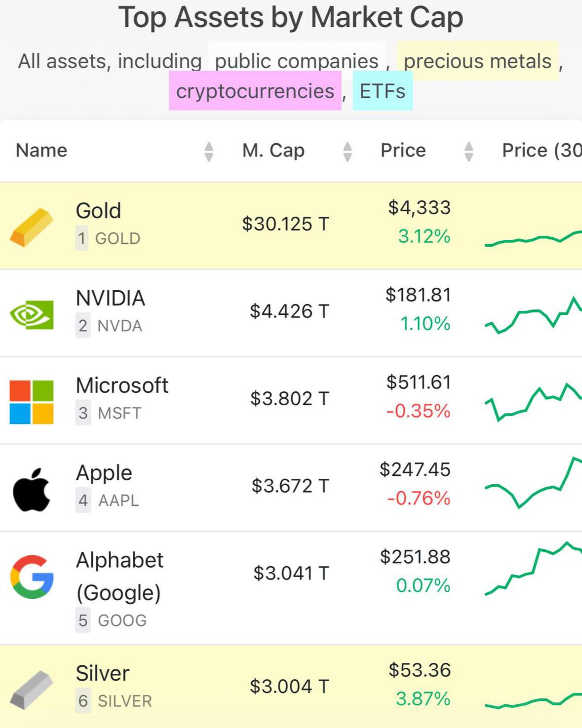This screenshot has height=728, width=582.
Task: Click the Microsoft logo icon
Action: (x=32, y=402)
